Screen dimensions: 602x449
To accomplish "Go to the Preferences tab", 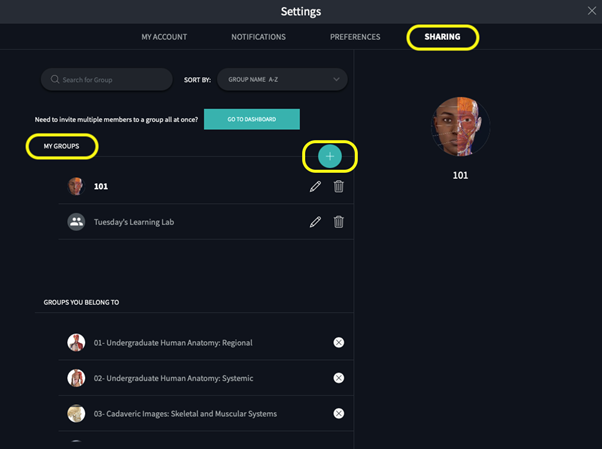I will click(355, 37).
